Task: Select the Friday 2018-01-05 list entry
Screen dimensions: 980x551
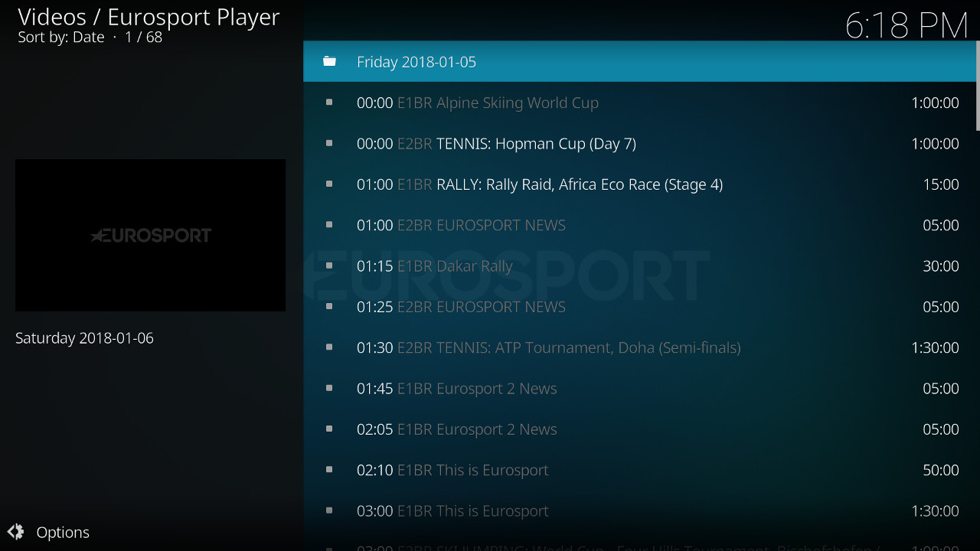Action: [416, 62]
